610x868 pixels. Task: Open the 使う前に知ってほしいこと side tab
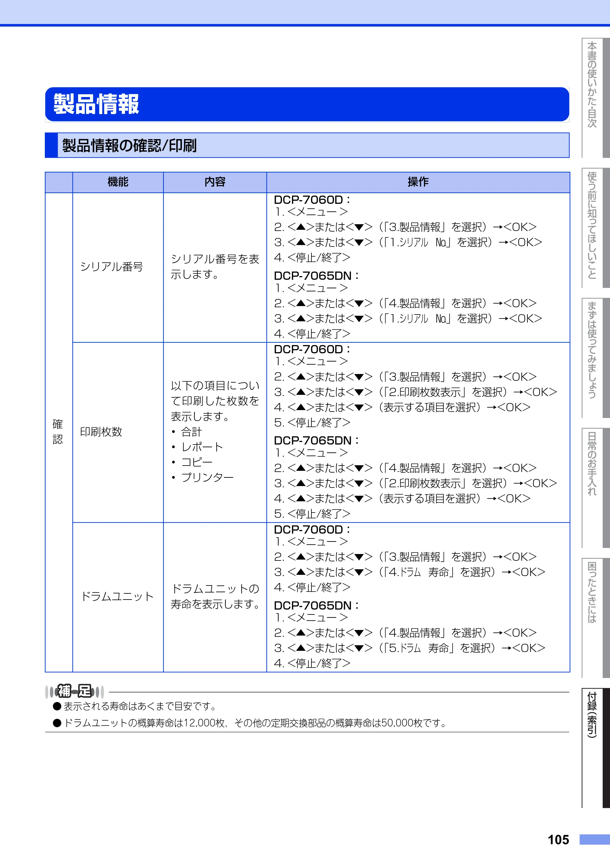tap(595, 228)
